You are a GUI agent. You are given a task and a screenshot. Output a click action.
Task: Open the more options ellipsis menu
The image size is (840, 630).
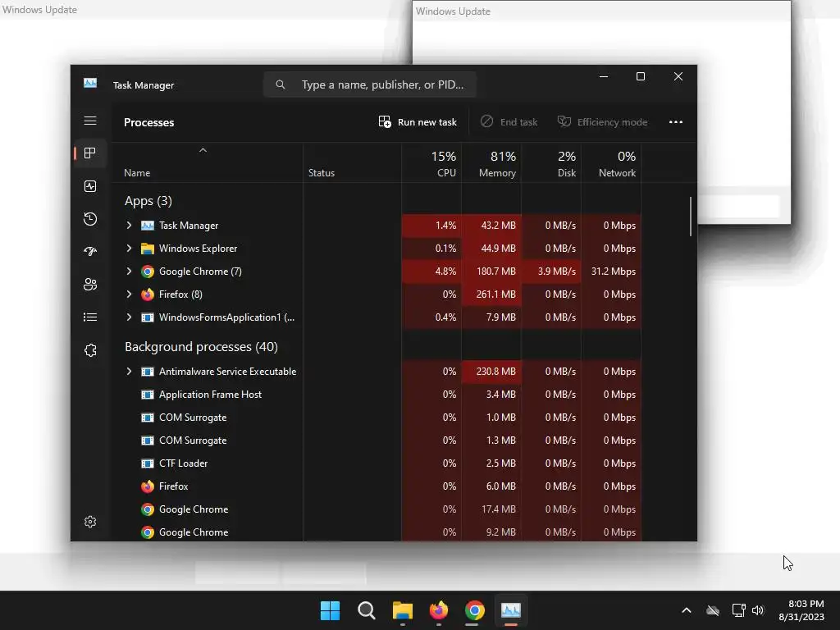[676, 122]
